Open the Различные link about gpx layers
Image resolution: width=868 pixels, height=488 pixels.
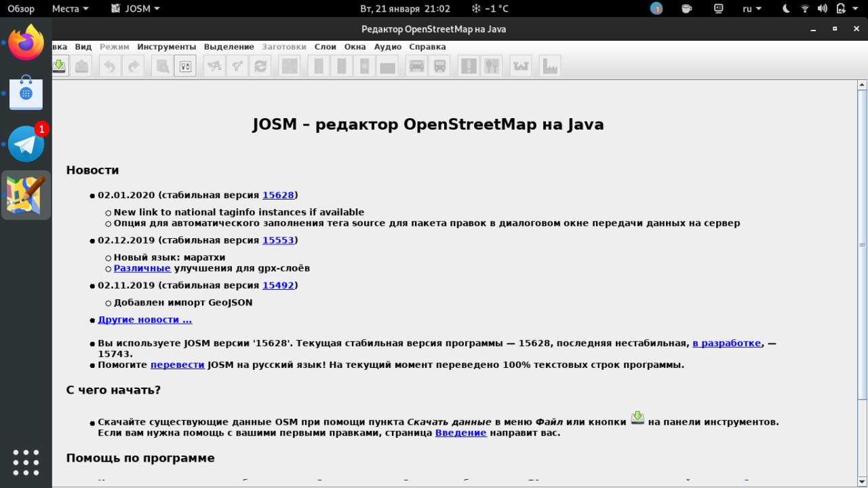pos(142,268)
